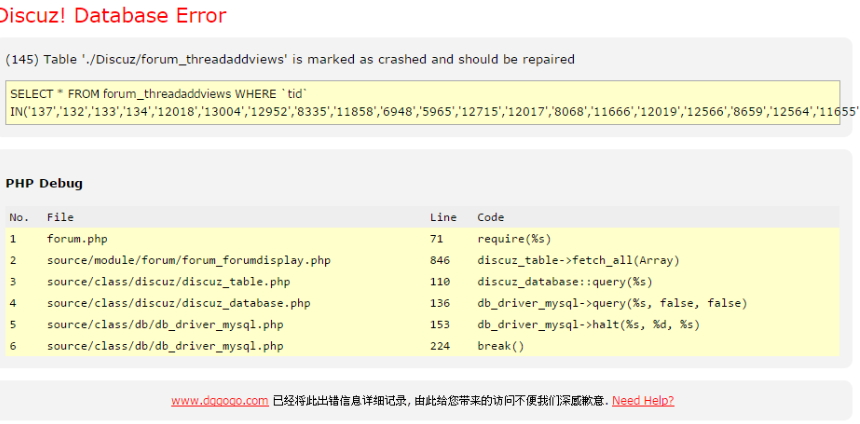
Task: Click line number 846
Action: [x=440, y=261]
